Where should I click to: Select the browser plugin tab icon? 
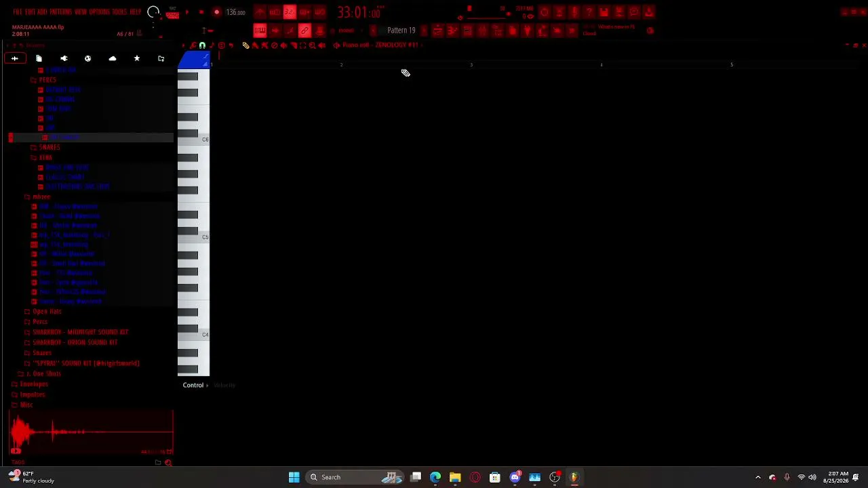[64, 58]
